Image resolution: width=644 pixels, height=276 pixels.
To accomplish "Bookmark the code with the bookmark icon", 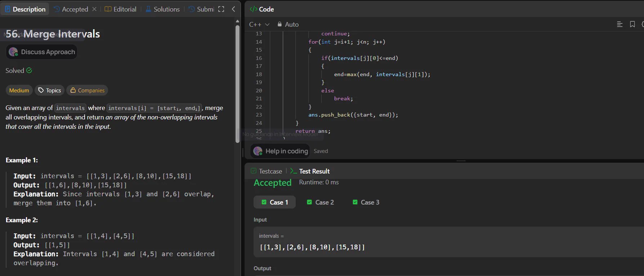I will click(632, 24).
